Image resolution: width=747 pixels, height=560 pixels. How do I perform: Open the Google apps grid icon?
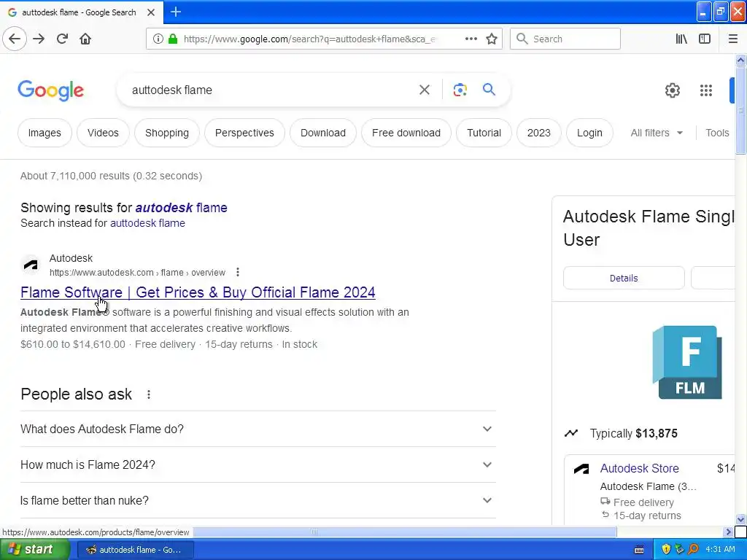coord(706,90)
